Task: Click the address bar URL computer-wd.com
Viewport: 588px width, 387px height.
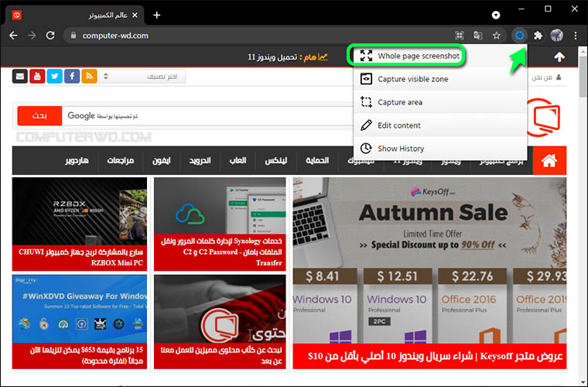Action: [115, 36]
